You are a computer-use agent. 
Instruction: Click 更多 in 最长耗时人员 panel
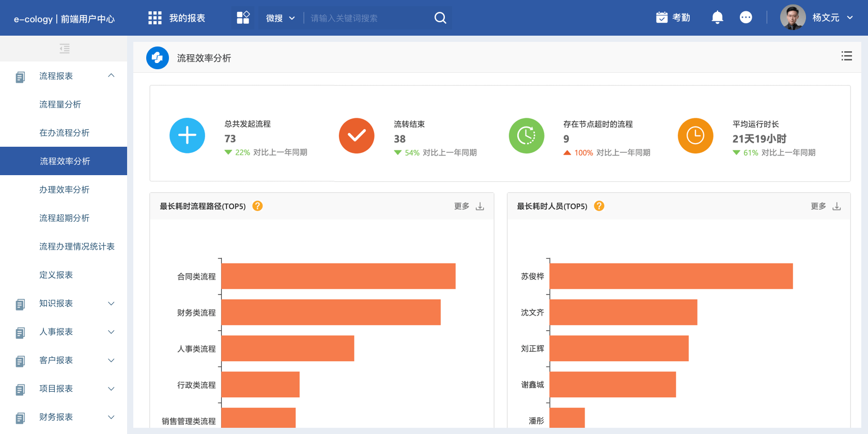coord(818,206)
